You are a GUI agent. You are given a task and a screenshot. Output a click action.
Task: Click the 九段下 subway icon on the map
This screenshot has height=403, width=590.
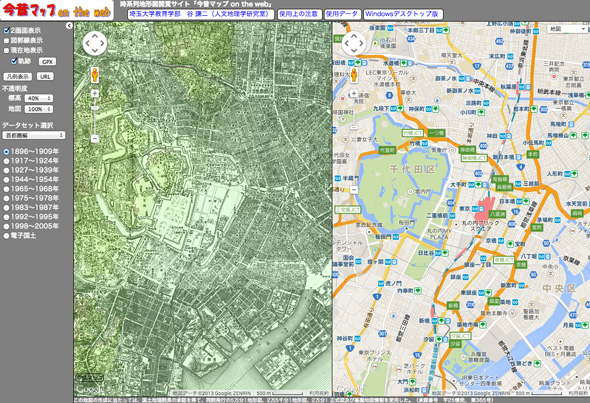392,108
